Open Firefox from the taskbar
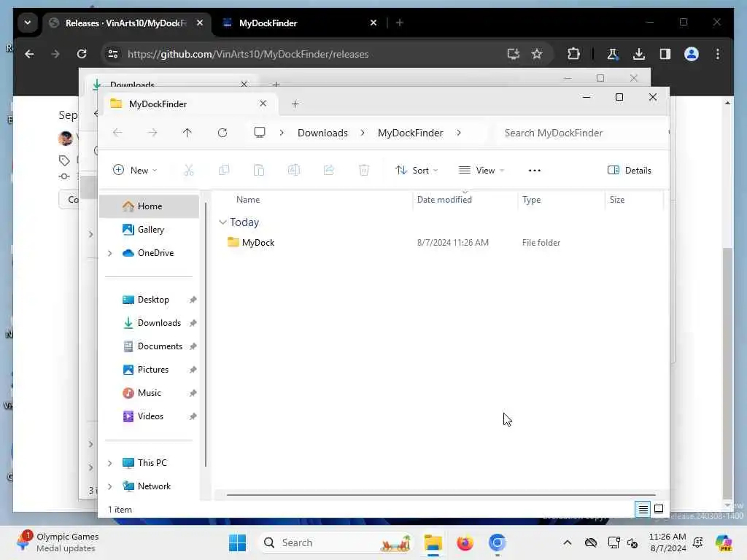747x560 pixels. point(465,542)
